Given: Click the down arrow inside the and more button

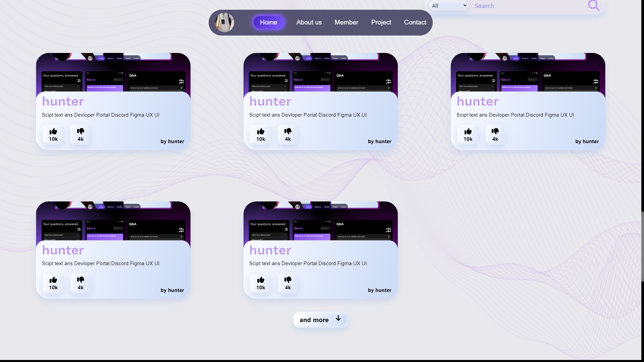Looking at the screenshot, I should tap(338, 319).
